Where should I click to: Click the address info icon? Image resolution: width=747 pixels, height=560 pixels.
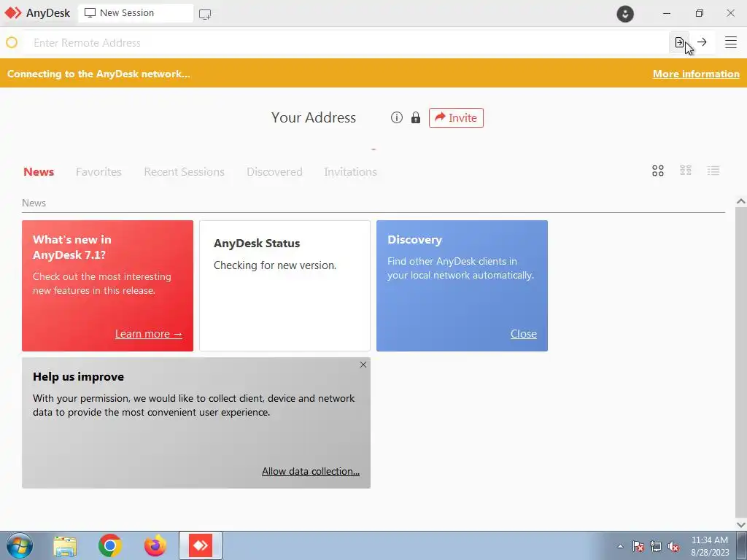[396, 117]
